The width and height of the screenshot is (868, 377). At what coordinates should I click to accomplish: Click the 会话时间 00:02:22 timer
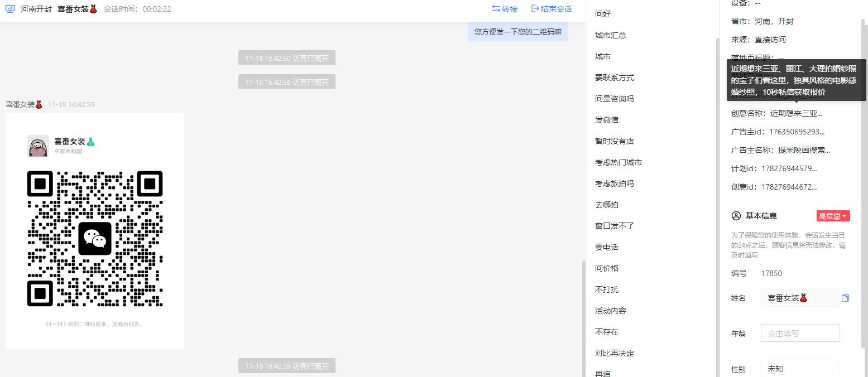pyautogui.click(x=137, y=9)
